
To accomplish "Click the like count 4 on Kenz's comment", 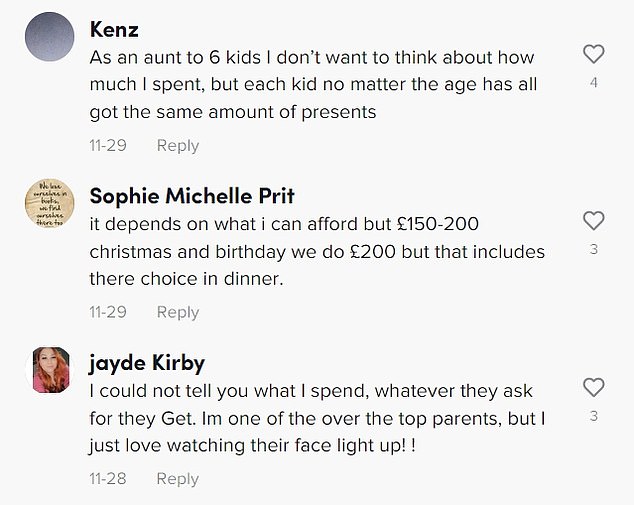I will point(593,83).
